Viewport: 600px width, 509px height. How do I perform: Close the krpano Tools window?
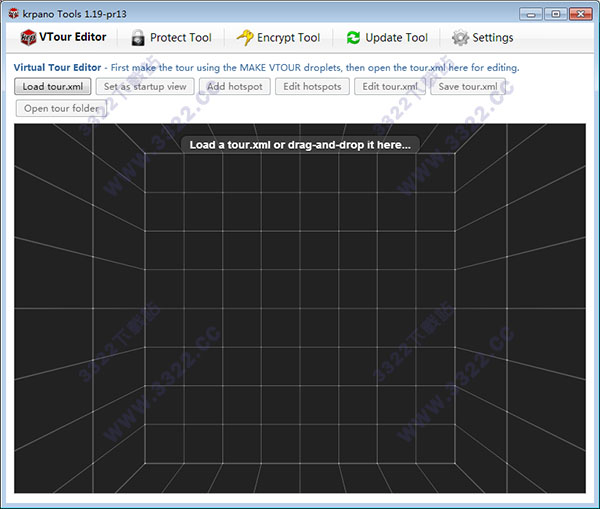(x=580, y=14)
